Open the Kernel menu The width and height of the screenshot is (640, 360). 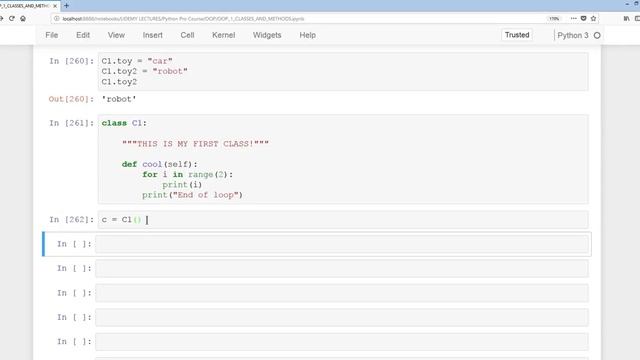click(224, 35)
